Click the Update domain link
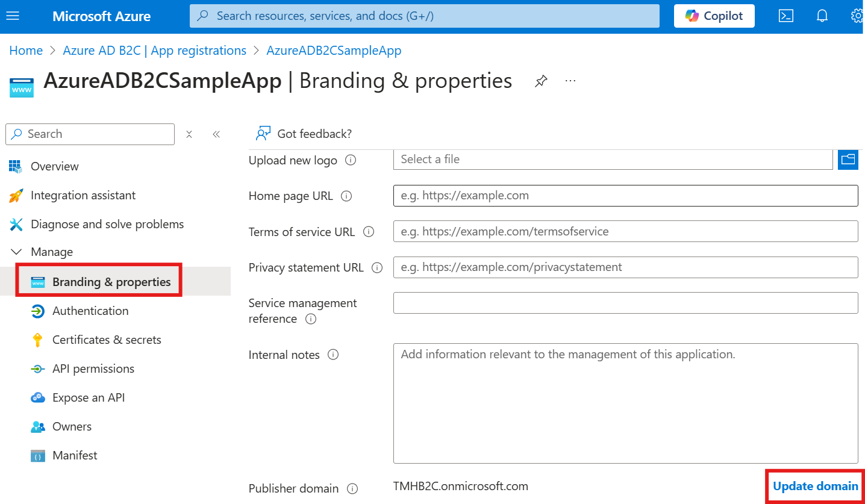865x504 pixels. [816, 486]
